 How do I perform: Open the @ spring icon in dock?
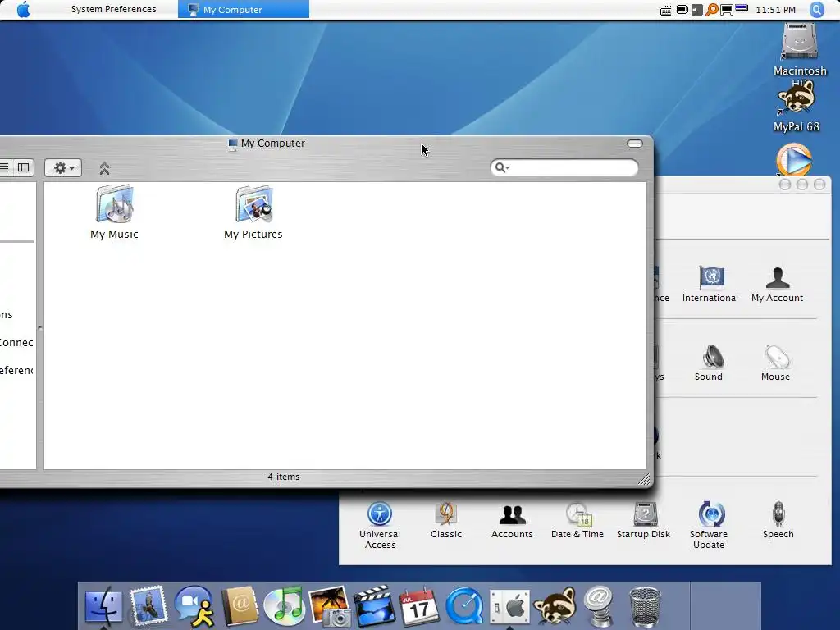[x=598, y=605]
